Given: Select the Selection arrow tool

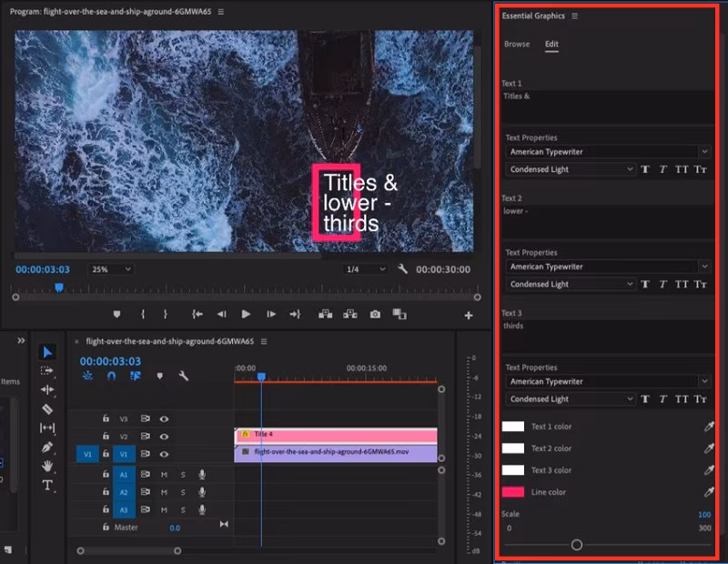Looking at the screenshot, I should tap(47, 352).
